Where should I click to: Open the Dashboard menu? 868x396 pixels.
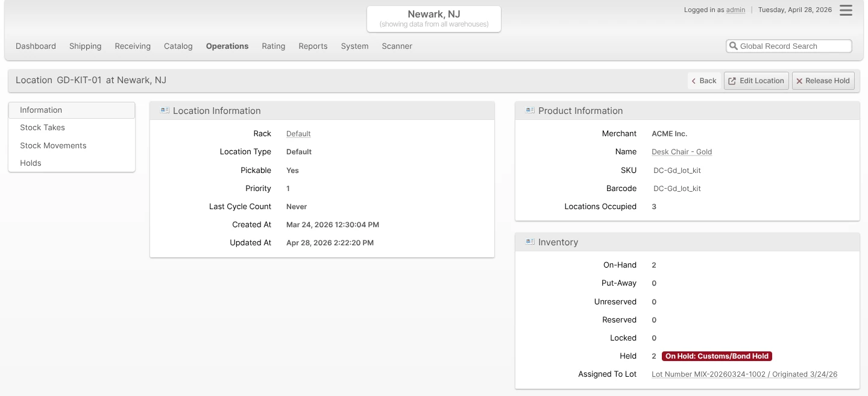click(36, 46)
